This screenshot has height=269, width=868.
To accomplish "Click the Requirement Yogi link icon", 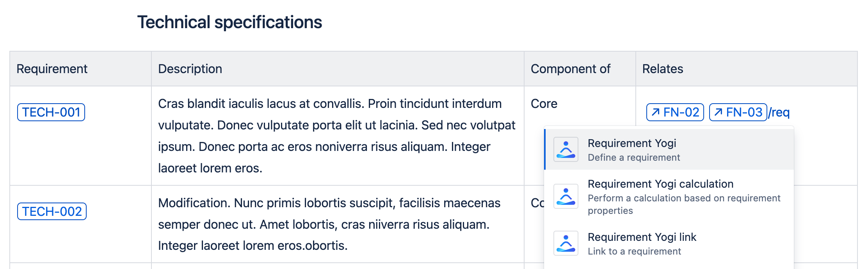I will [x=566, y=243].
